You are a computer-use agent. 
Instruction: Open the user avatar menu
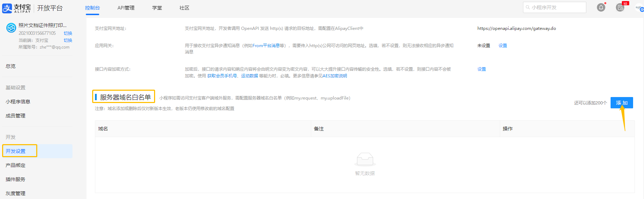[x=639, y=7]
